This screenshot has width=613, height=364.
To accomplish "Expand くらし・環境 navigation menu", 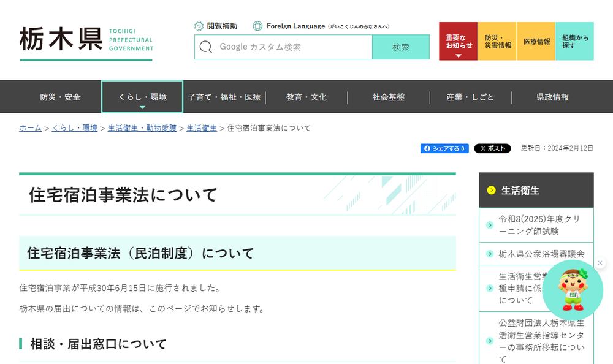I will coord(142,97).
